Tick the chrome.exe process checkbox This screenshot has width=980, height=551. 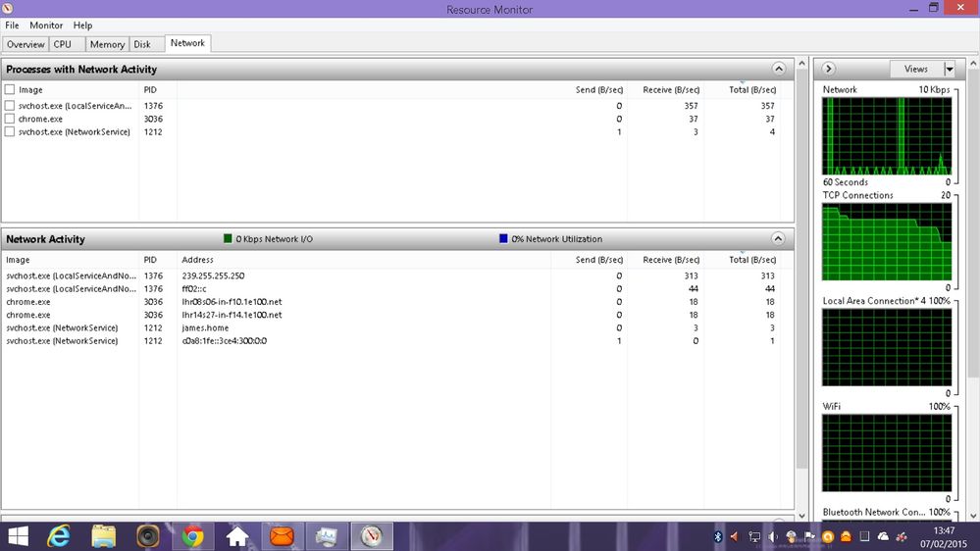click(x=10, y=119)
